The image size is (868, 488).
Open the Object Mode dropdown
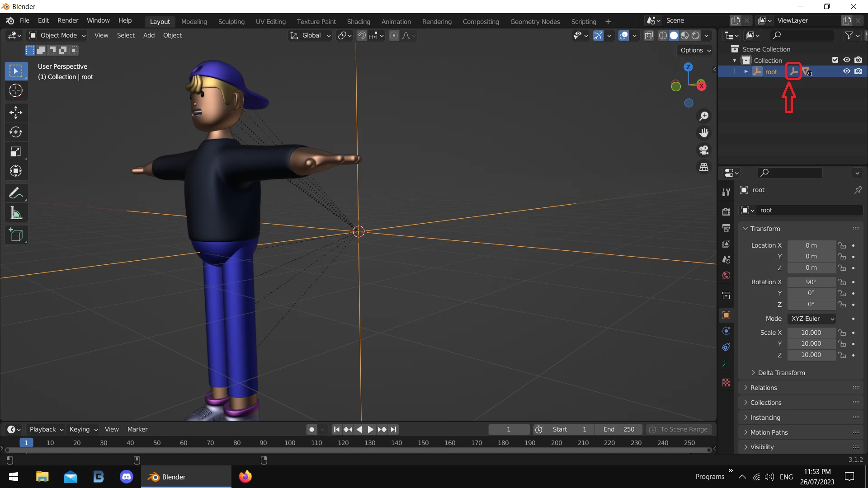(57, 35)
